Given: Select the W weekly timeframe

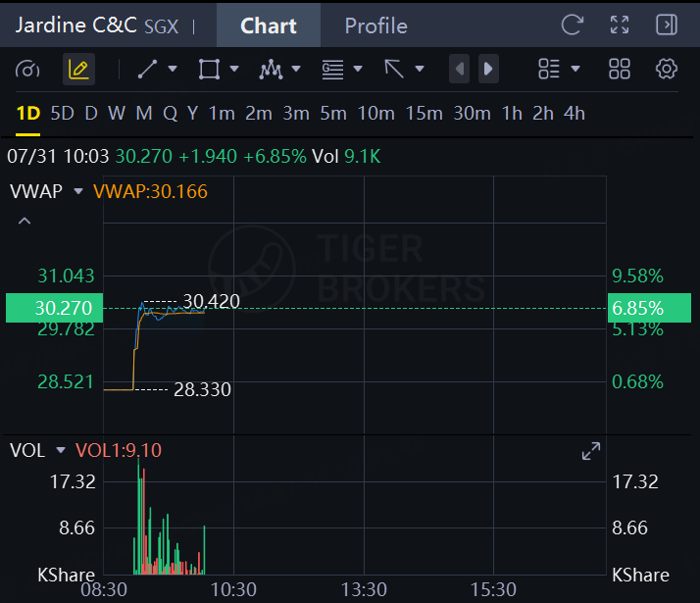Looking at the screenshot, I should pyautogui.click(x=117, y=114).
